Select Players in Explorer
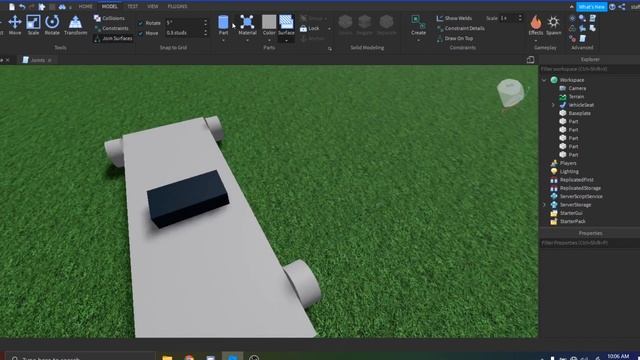The image size is (640, 360). [568, 163]
